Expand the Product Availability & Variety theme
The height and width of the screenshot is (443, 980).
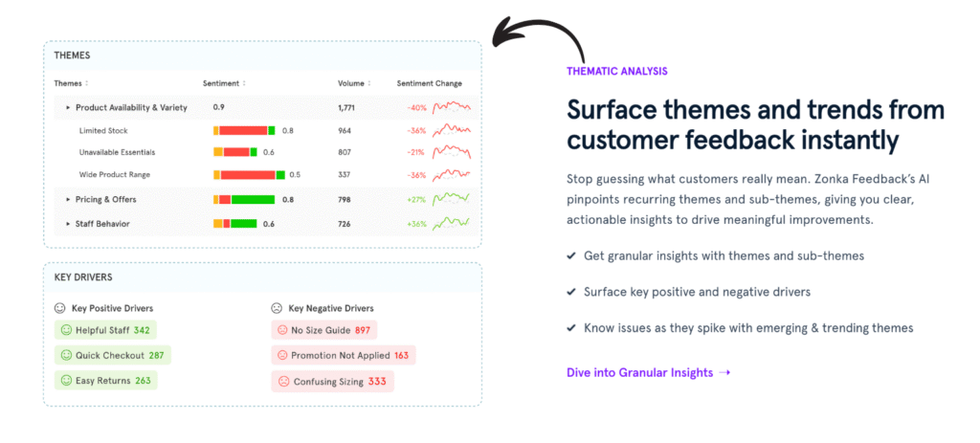[x=68, y=107]
